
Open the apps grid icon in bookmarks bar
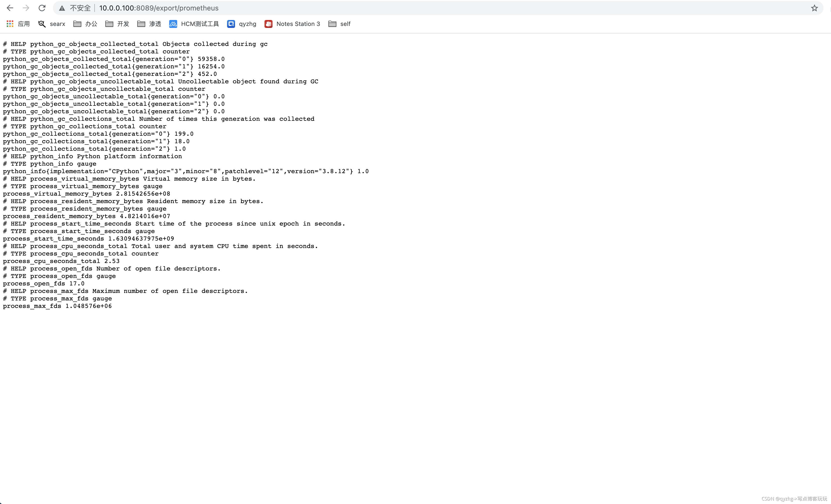(10, 24)
